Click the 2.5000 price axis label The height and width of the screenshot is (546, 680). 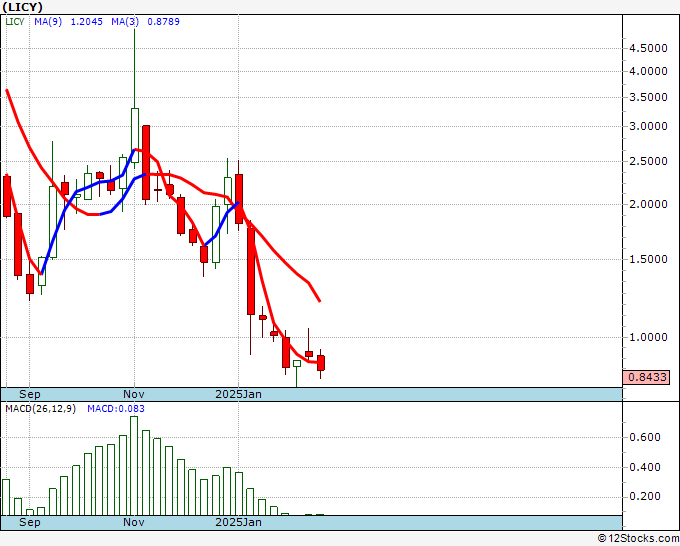[x=648, y=161]
